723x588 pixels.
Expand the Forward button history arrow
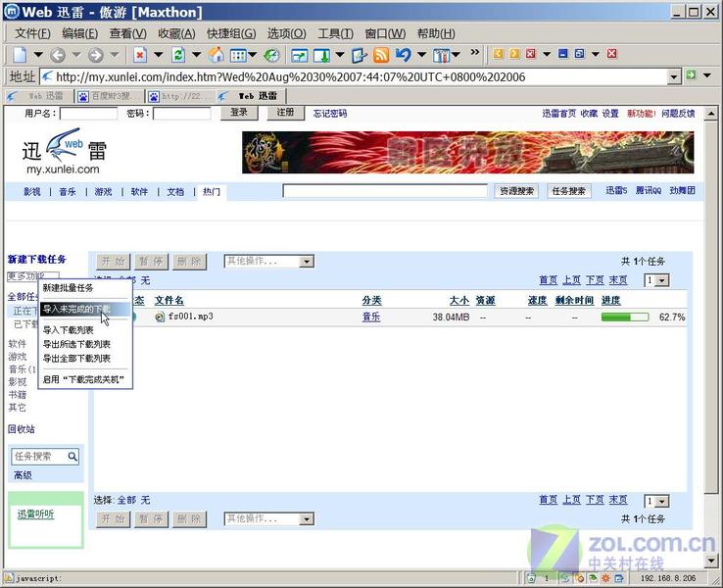click(x=115, y=55)
